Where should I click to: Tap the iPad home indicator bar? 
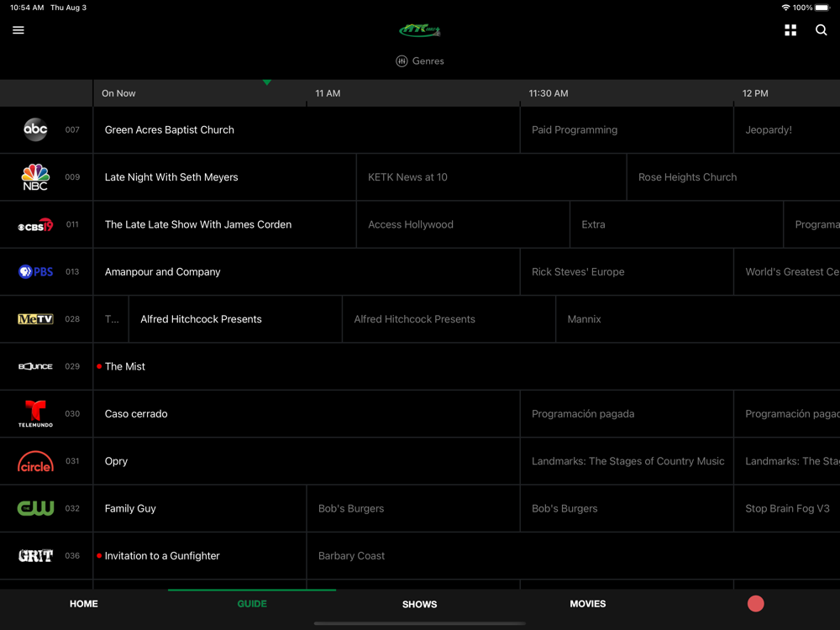click(x=419, y=623)
